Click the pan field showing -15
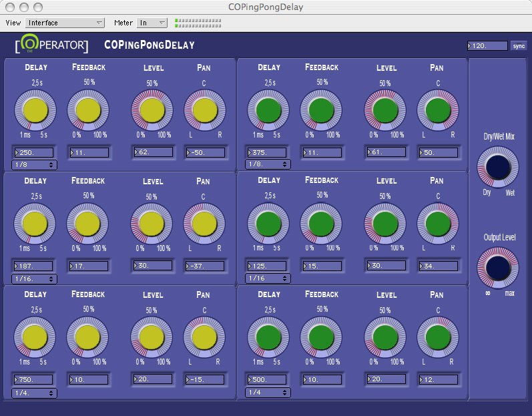Screen dimensions: 532x416 204,379
